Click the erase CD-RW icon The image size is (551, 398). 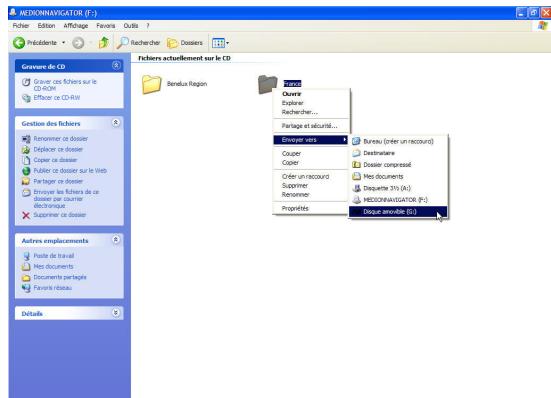(x=26, y=98)
